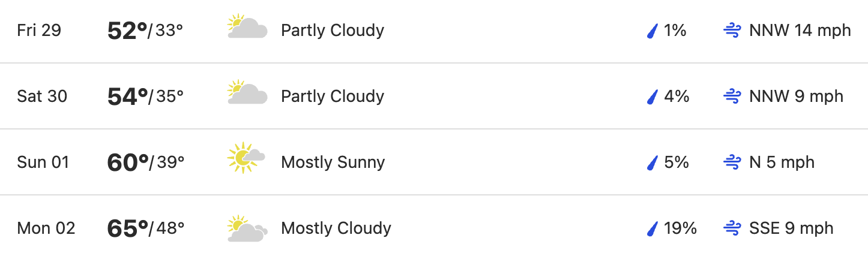The height and width of the screenshot is (259, 868).
Task: Expand the Sun 01 forecast row
Action: [434, 162]
